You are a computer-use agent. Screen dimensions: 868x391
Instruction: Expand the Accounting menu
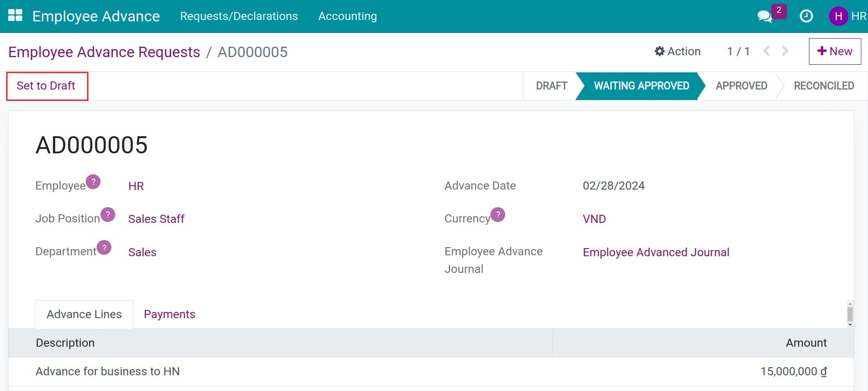(347, 16)
